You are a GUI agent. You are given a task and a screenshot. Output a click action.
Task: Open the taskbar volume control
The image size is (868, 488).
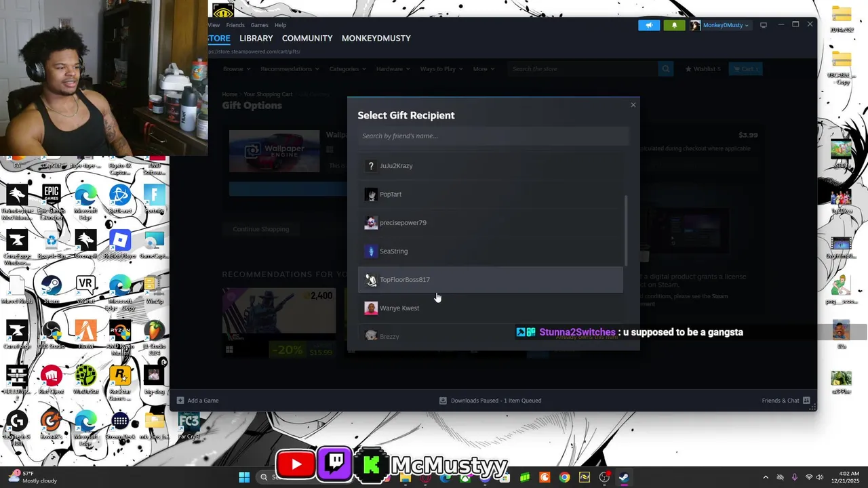pos(819,477)
